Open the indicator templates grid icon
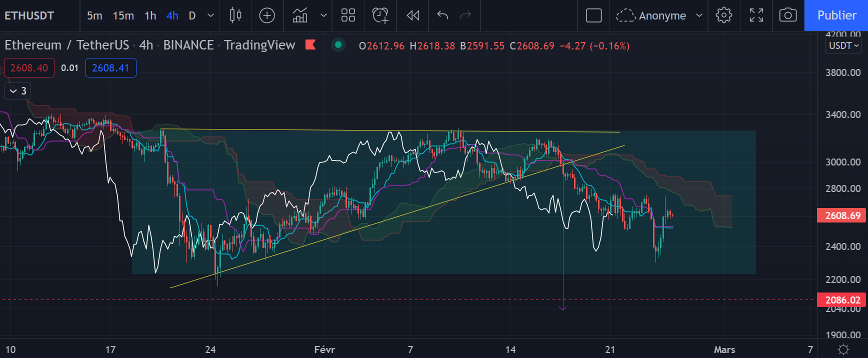The height and width of the screenshot is (358, 868). (x=348, y=15)
